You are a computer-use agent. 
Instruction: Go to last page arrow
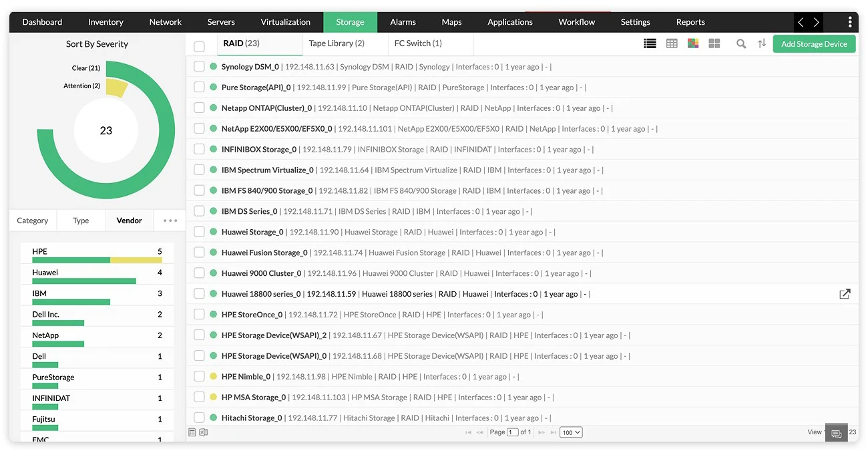(x=552, y=432)
